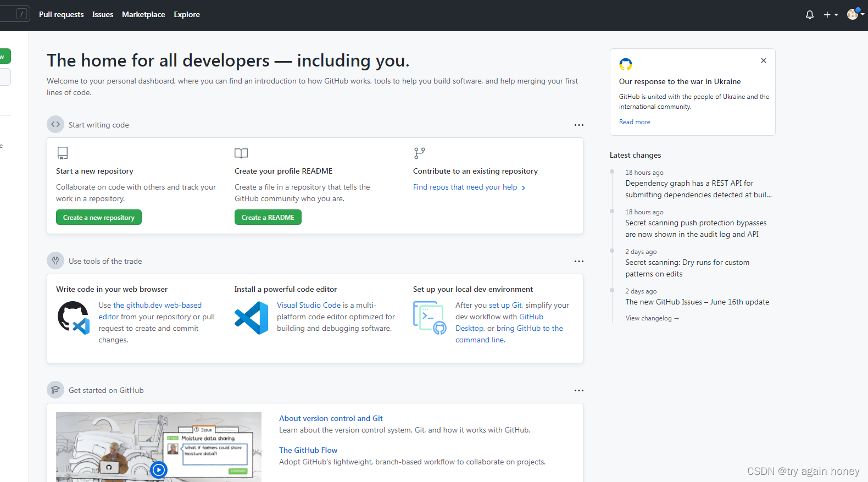868x482 pixels.
Task: Open Secret scanning Dry runs change
Action: point(687,268)
